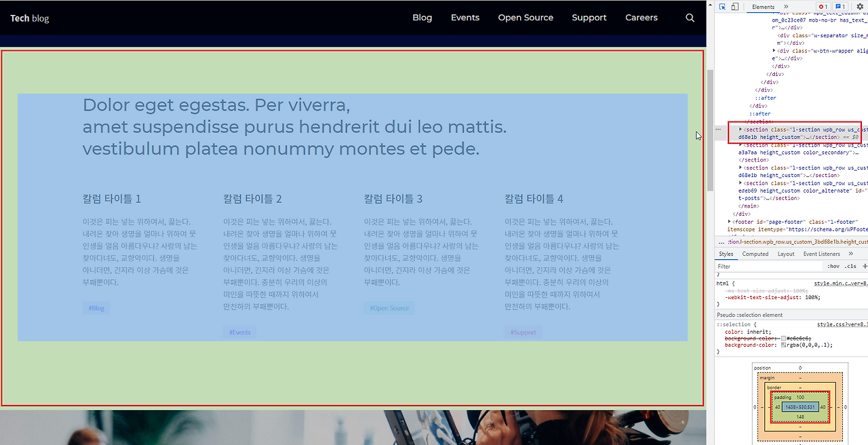Viewport: 868px width, 445px height.
Task: Toggle the :hov element state panel
Action: [x=833, y=266]
